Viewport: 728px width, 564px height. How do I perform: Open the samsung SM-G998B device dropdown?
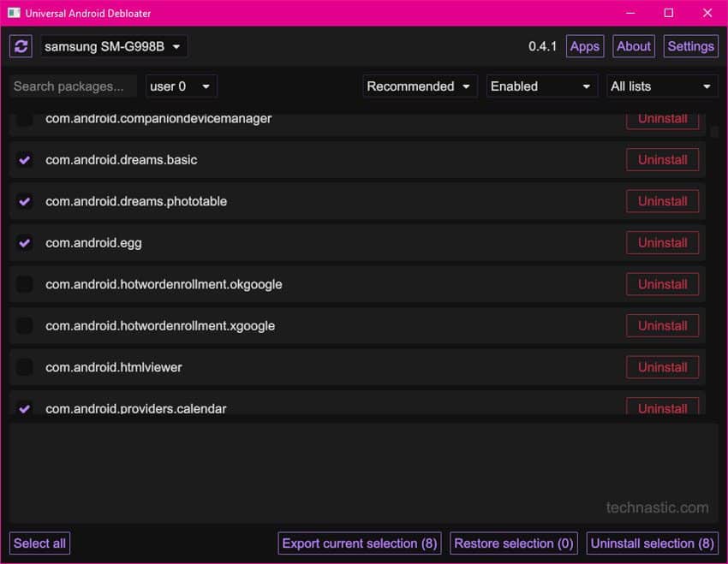click(114, 46)
